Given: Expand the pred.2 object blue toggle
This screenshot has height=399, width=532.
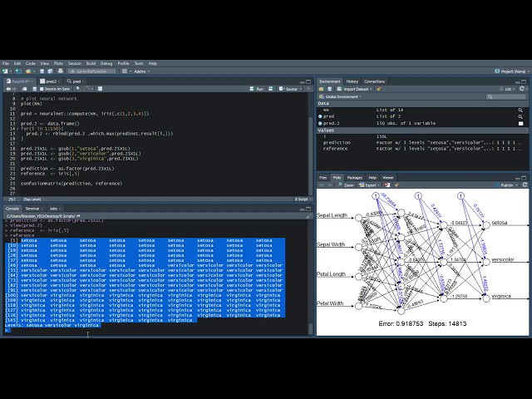Looking at the screenshot, I should [x=320, y=123].
